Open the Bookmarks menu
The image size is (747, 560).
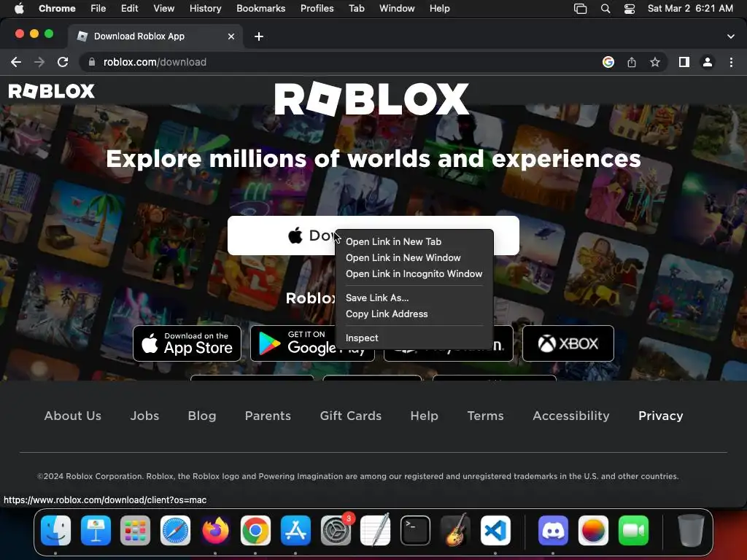tap(260, 9)
